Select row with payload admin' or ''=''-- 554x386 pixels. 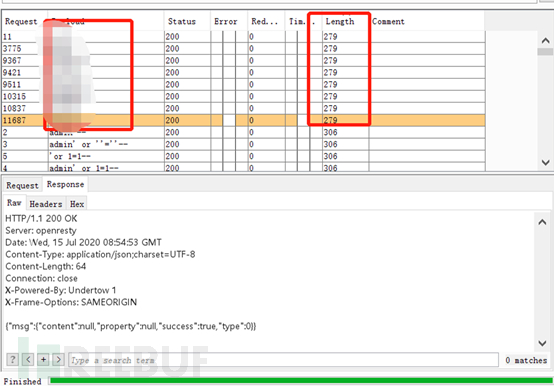click(243, 144)
